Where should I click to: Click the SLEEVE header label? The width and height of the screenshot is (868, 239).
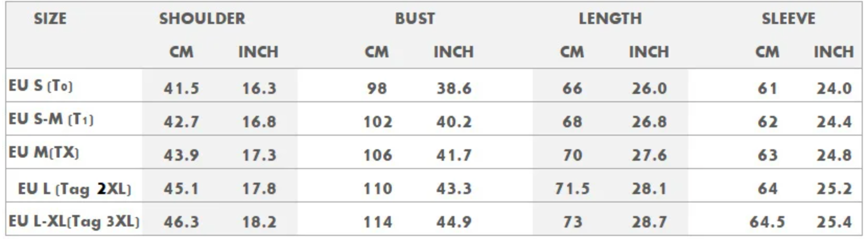[788, 19]
